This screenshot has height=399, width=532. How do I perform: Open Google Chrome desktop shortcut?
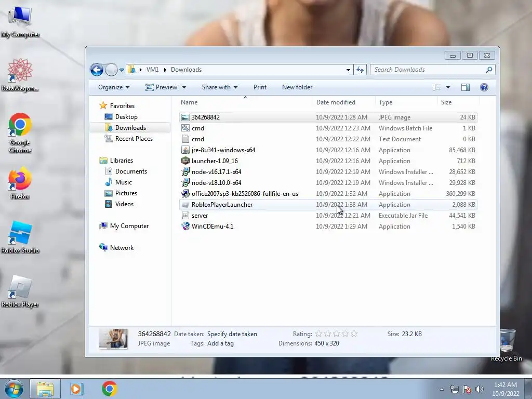pos(20,133)
